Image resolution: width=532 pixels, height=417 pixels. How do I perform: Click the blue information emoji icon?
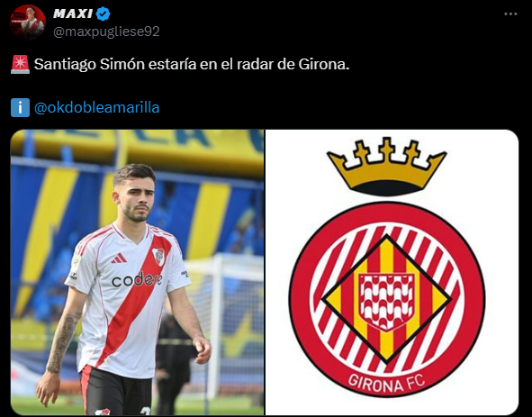pos(21,108)
